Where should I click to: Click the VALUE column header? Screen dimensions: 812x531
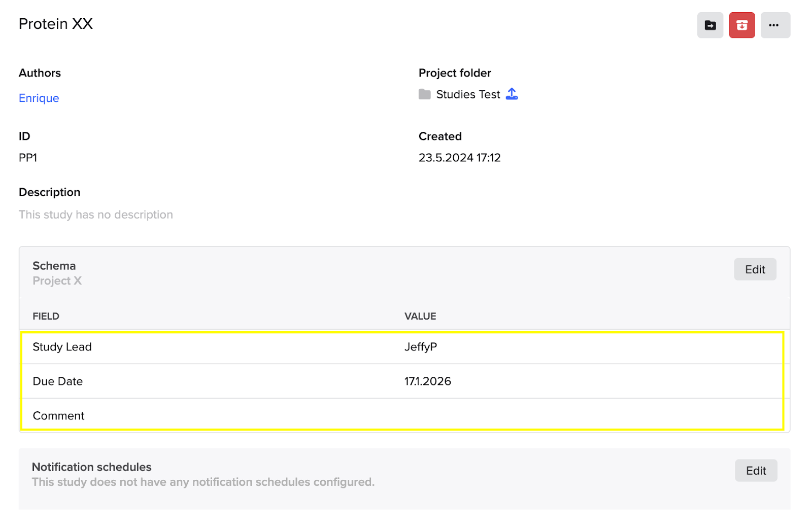pos(420,316)
